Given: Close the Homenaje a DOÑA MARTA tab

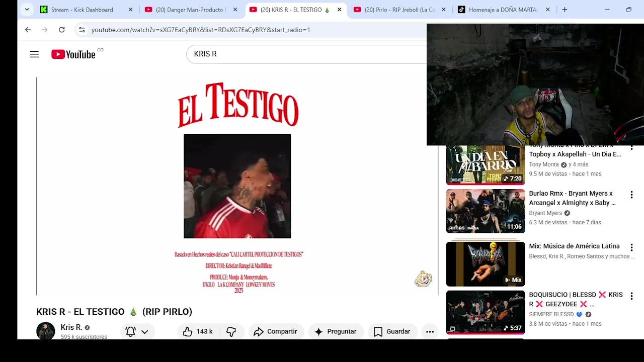Looking at the screenshot, I should (x=547, y=10).
